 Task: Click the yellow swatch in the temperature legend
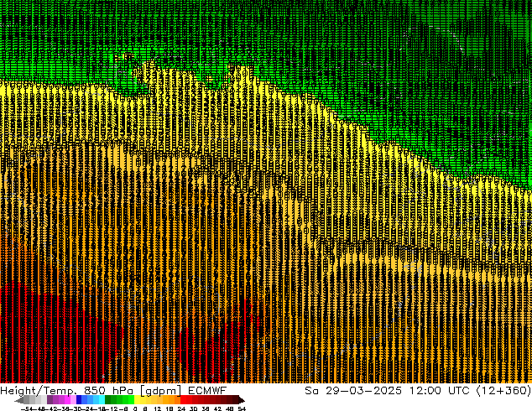(x=138, y=399)
